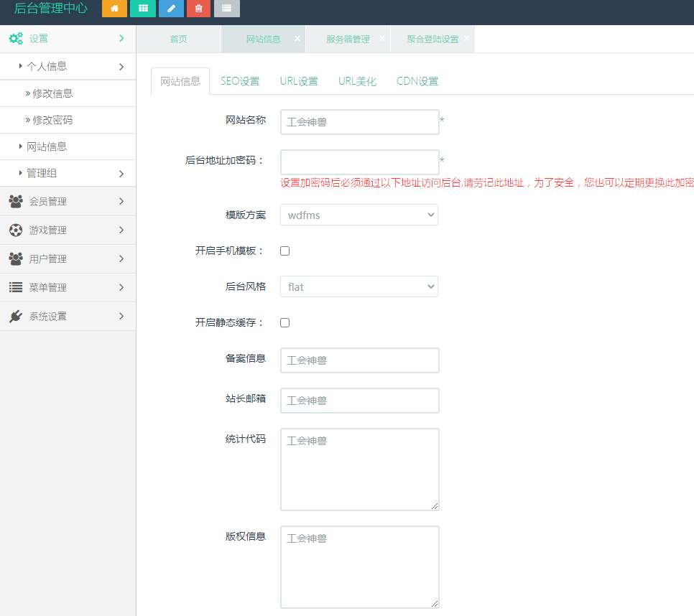Click the orange home icon in top toolbar
This screenshot has height=616, width=694.
(114, 9)
